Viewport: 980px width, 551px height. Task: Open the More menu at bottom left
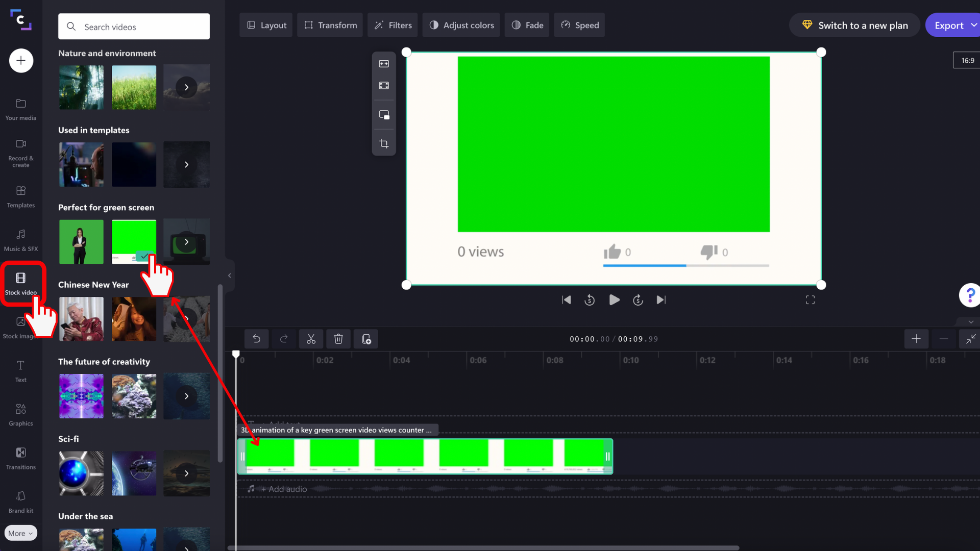tap(20, 533)
